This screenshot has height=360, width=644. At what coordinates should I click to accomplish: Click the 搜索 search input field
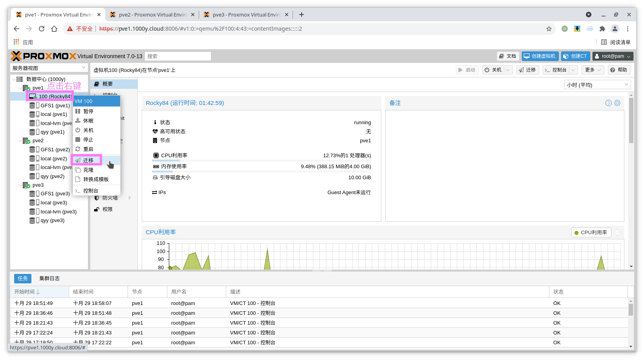coord(177,56)
